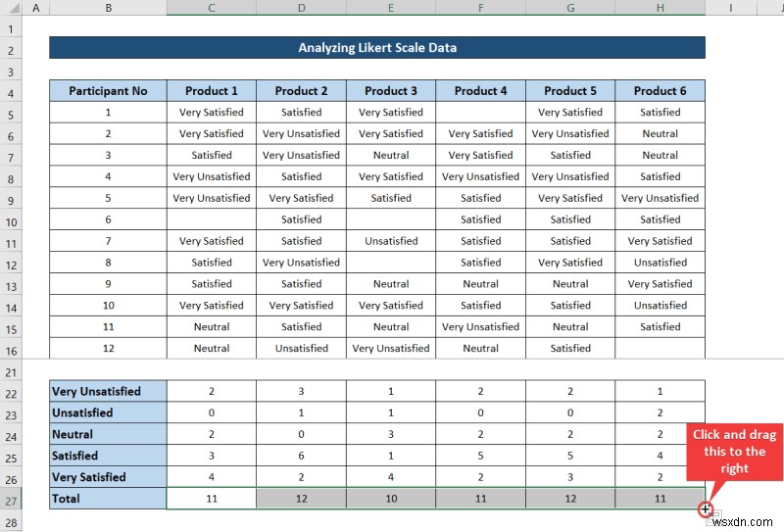Image resolution: width=784 pixels, height=532 pixels.
Task: Click the 'Product 3' header cell
Action: [391, 91]
